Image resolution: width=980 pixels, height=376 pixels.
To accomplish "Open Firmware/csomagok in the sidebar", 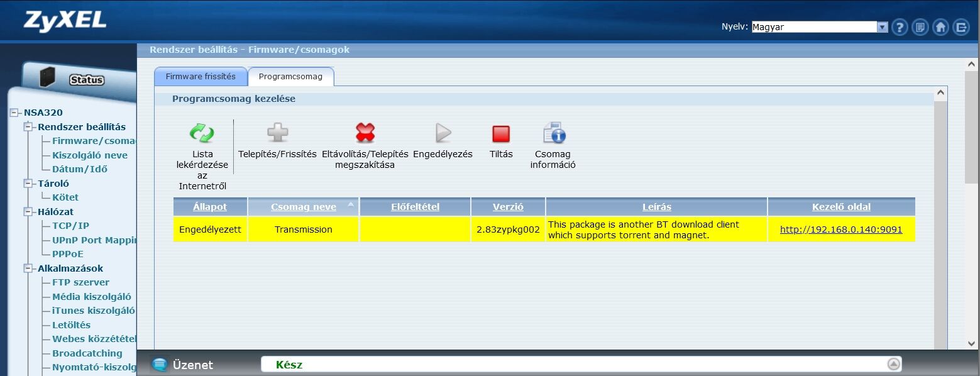I will point(94,141).
